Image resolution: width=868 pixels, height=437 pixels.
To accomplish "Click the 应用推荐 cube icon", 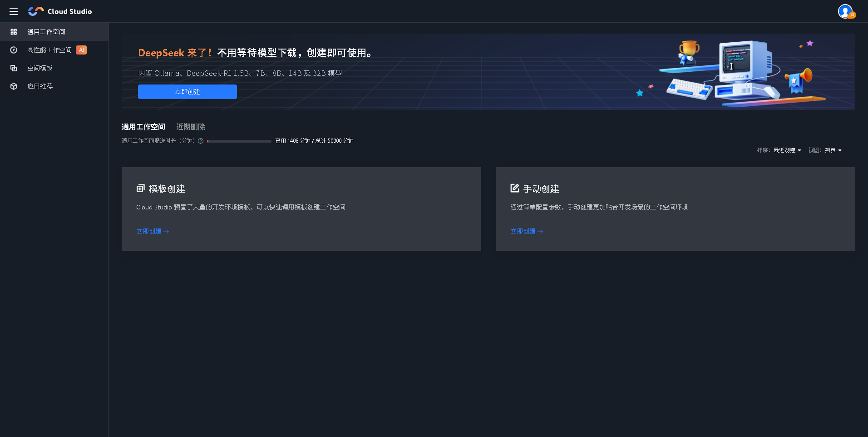I will pos(14,86).
